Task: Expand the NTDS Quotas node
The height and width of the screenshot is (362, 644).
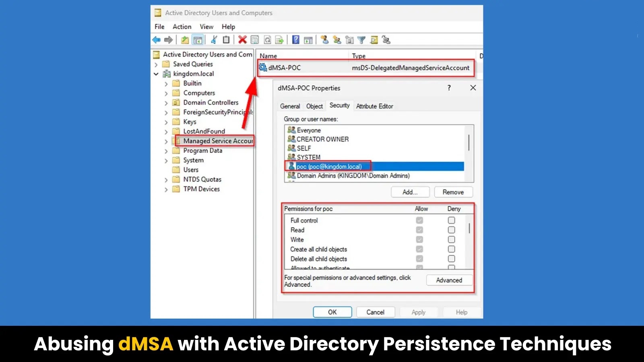Action: point(166,180)
